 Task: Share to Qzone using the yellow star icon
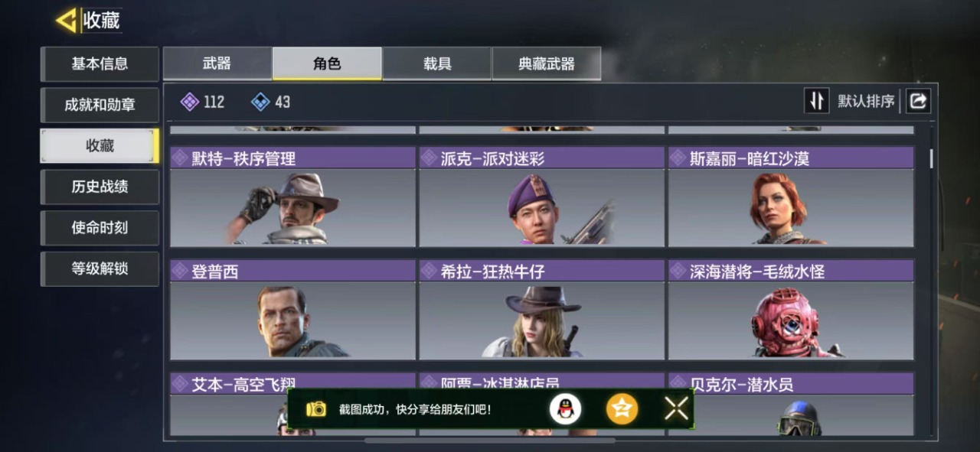[622, 409]
